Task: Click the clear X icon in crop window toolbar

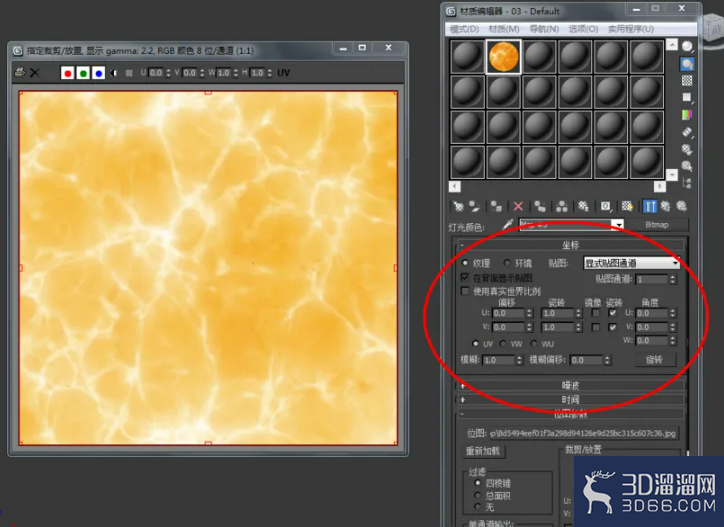Action: coord(35,73)
